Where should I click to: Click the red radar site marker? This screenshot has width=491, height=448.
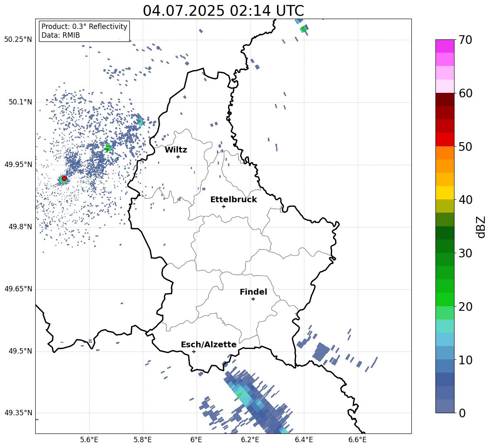pyautogui.click(x=64, y=178)
